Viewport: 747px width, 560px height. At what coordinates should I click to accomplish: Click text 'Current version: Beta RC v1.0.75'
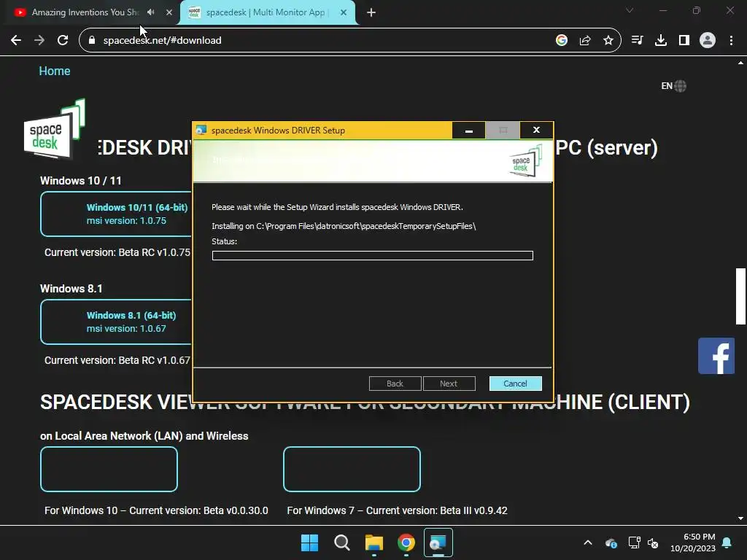[117, 252]
